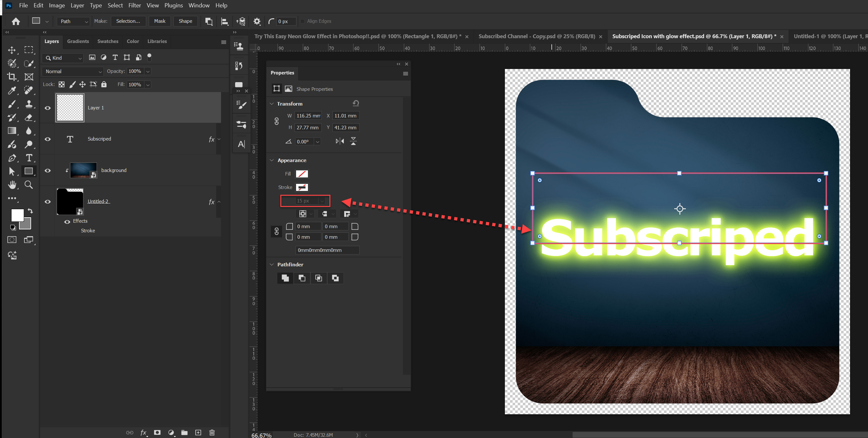Select the Hand tool
The image size is (868, 438).
12,185
